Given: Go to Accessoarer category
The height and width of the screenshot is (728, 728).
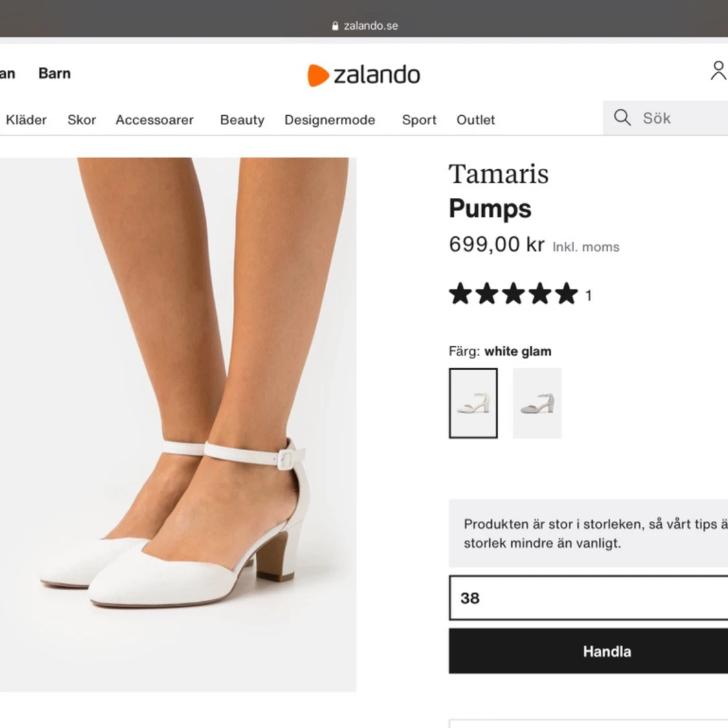Looking at the screenshot, I should (x=155, y=120).
